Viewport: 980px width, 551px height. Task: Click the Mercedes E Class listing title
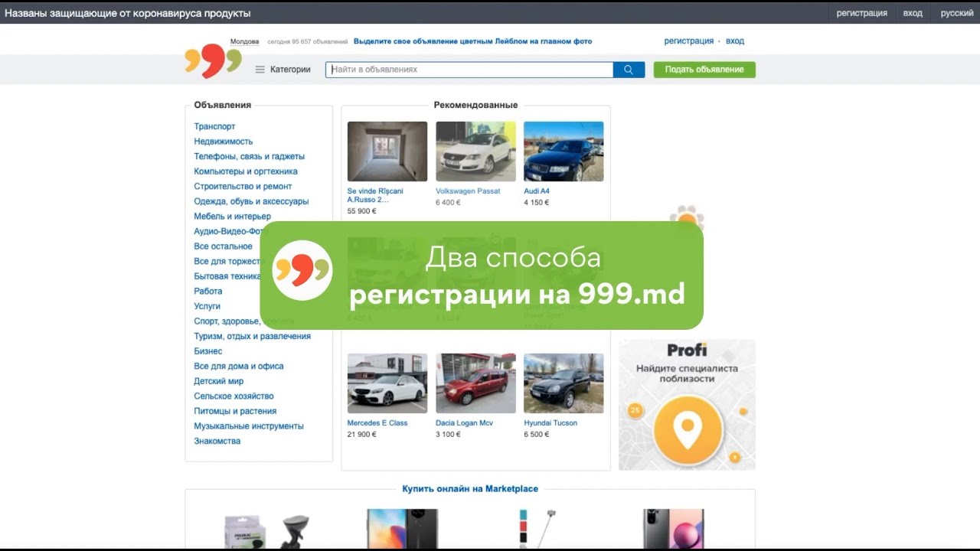(x=377, y=423)
